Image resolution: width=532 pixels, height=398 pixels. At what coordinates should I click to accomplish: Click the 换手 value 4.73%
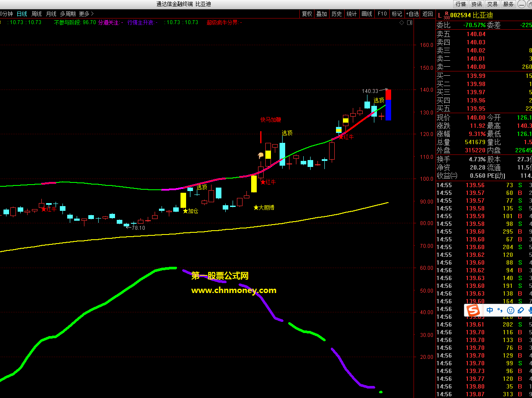click(x=477, y=159)
